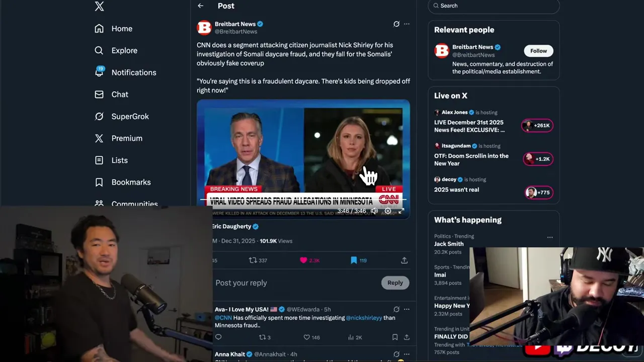
Task: Open the @nickshirleyy mention link
Action: [x=364, y=318]
